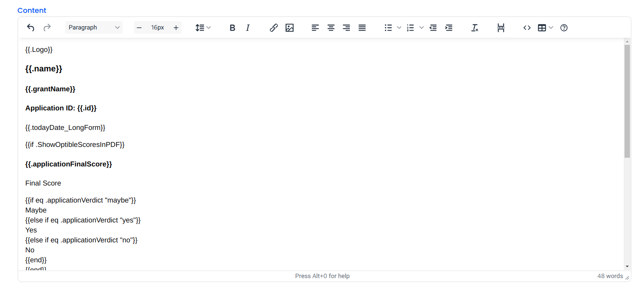Insert a horizontal rule

pyautogui.click(x=501, y=27)
